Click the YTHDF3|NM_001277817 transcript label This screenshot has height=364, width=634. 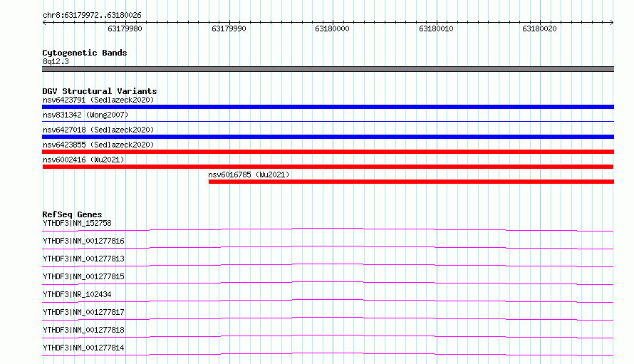(83, 312)
